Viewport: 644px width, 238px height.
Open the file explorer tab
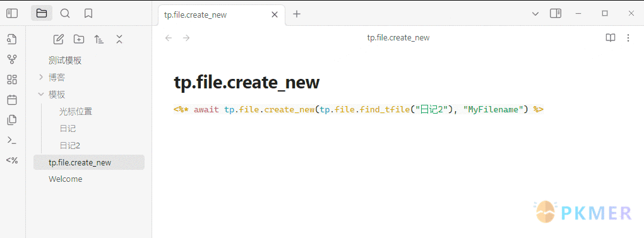pyautogui.click(x=42, y=13)
